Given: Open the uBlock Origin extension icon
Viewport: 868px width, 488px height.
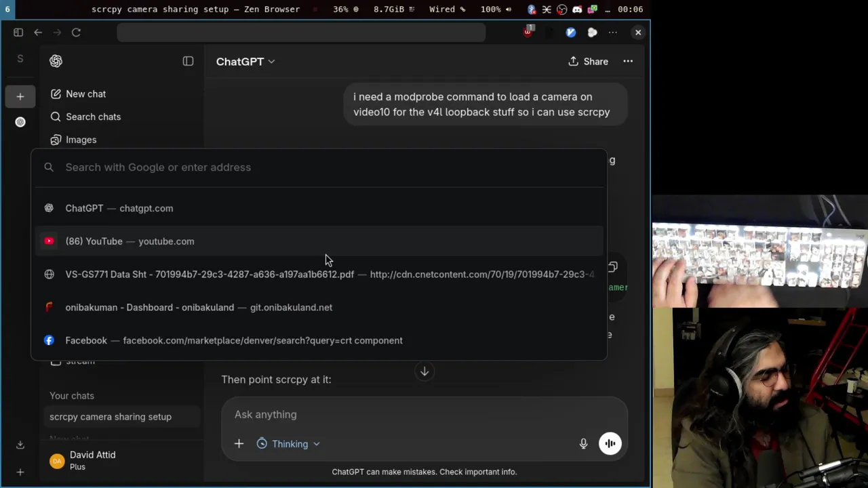Looking at the screenshot, I should click(528, 31).
